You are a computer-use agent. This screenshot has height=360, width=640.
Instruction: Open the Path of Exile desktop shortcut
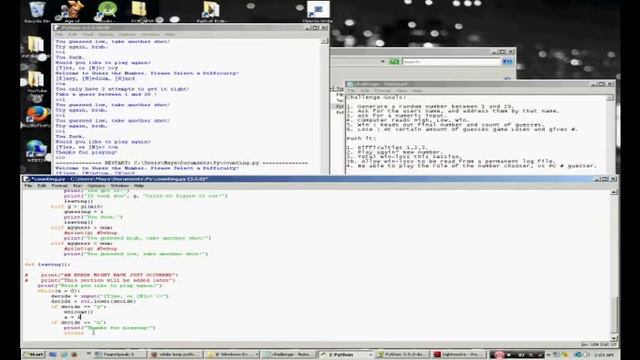211,11
